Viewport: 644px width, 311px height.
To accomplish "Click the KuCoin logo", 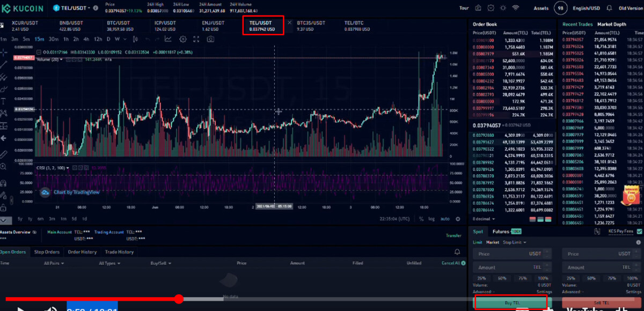I will (x=23, y=9).
